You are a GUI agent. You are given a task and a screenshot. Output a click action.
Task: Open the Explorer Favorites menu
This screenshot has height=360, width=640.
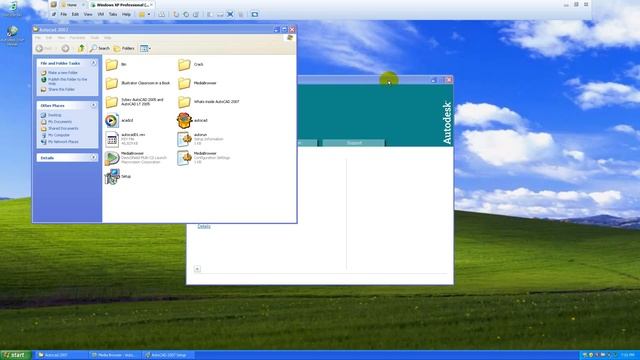tap(77, 38)
